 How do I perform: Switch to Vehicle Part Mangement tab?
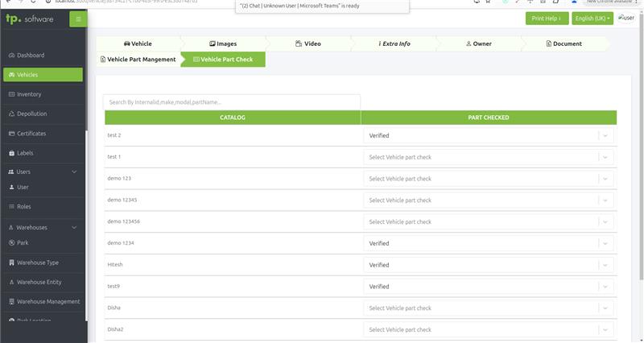coord(137,60)
